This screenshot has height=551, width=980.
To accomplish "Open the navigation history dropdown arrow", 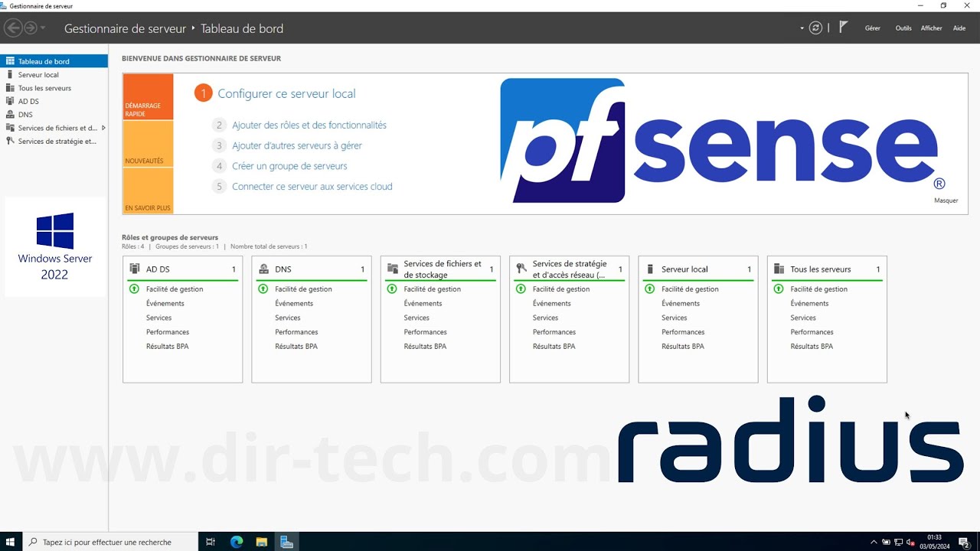I will pos(43,28).
